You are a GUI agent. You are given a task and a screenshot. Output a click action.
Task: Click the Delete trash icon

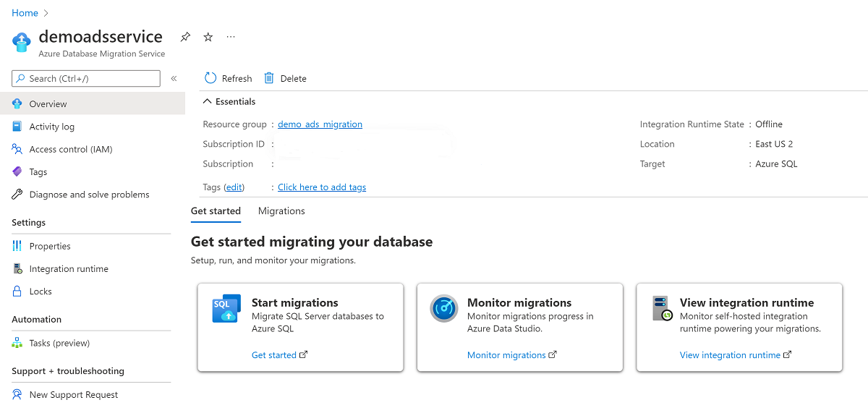[x=269, y=78]
